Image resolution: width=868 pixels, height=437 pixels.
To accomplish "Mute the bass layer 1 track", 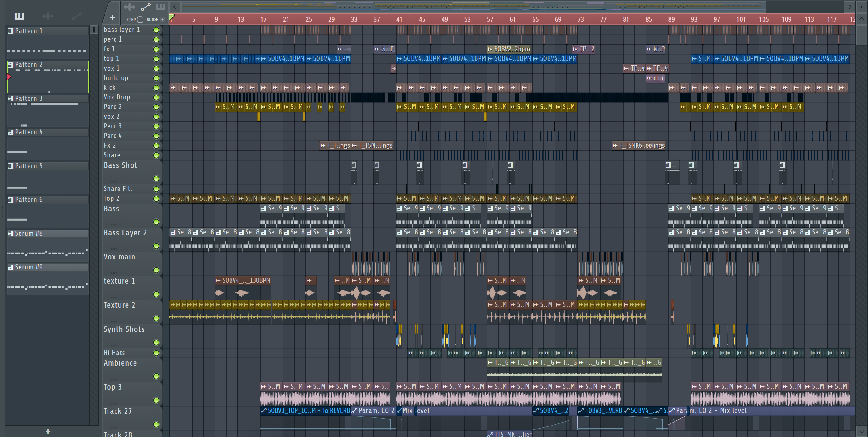I will click(156, 30).
